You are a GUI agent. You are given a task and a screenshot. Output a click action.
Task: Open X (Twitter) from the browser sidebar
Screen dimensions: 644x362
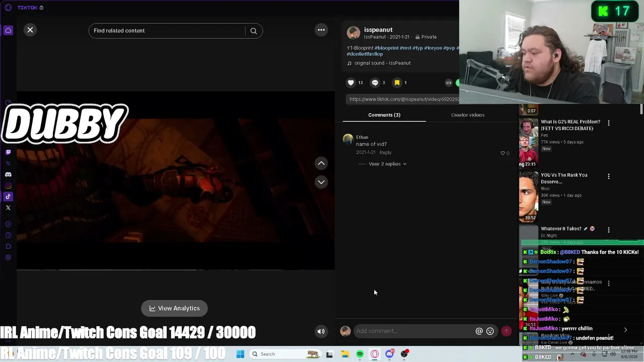coord(8,208)
